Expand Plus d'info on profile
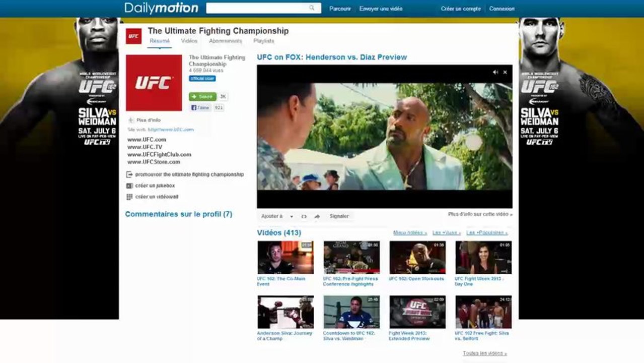This screenshot has height=363, width=644. click(x=145, y=120)
